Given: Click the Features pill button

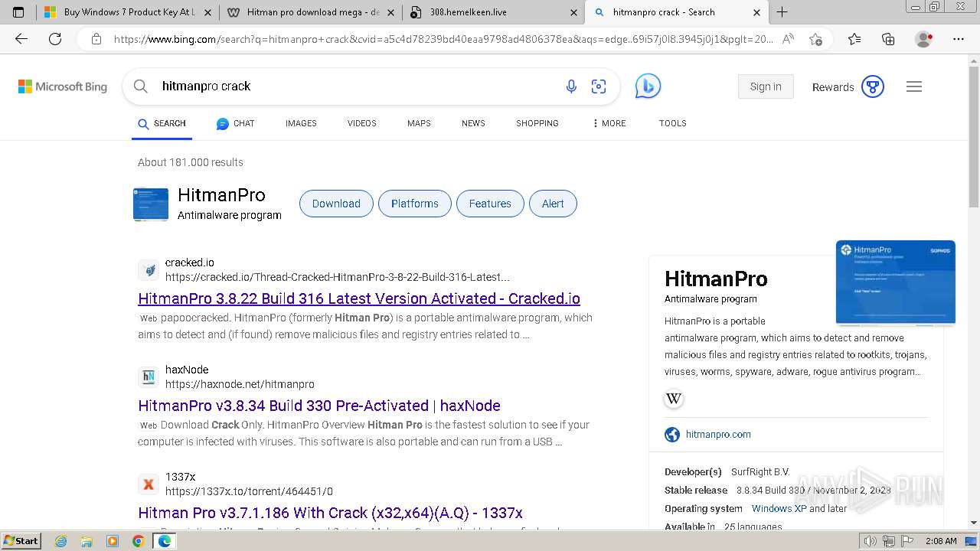Looking at the screenshot, I should pyautogui.click(x=490, y=204).
